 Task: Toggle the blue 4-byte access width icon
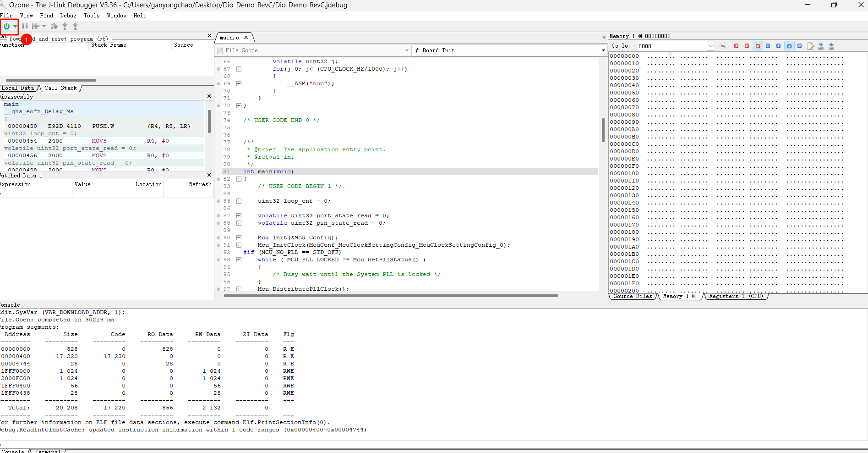click(789, 46)
